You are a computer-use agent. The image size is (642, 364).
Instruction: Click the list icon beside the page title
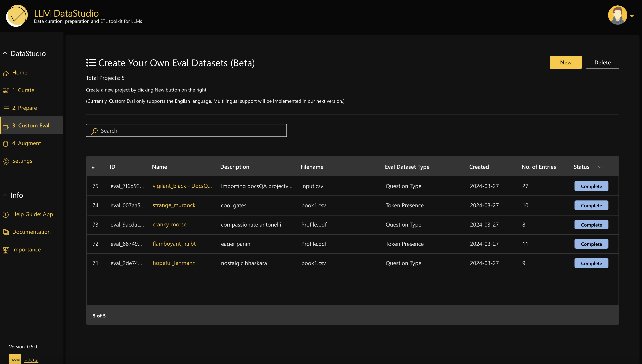click(x=91, y=63)
